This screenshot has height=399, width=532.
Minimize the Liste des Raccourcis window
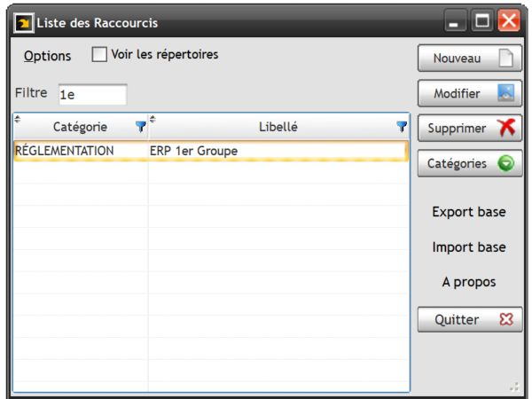pos(456,21)
